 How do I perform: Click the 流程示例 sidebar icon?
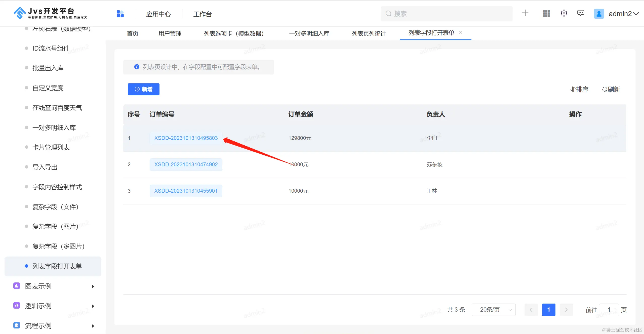tap(17, 325)
